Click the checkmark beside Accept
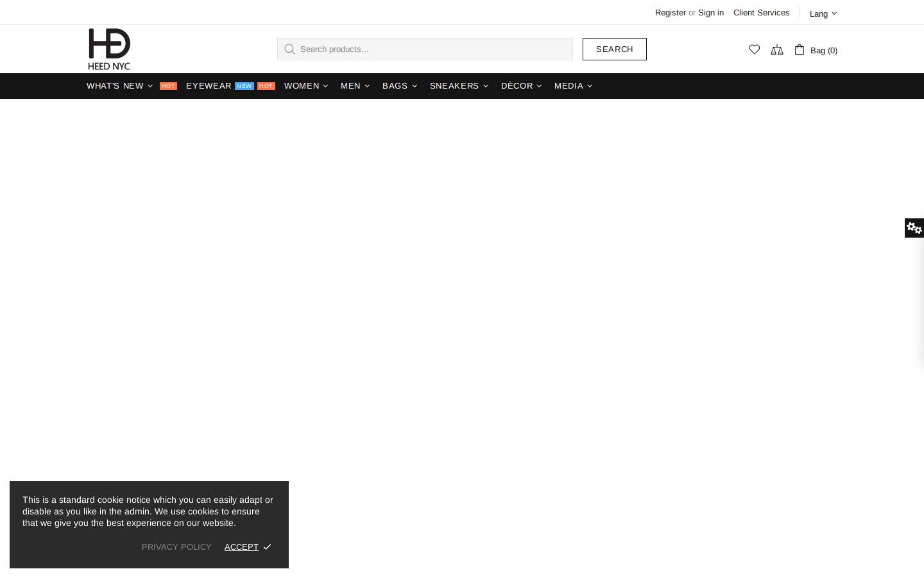Screen dimensions: 924x578 (x=268, y=547)
